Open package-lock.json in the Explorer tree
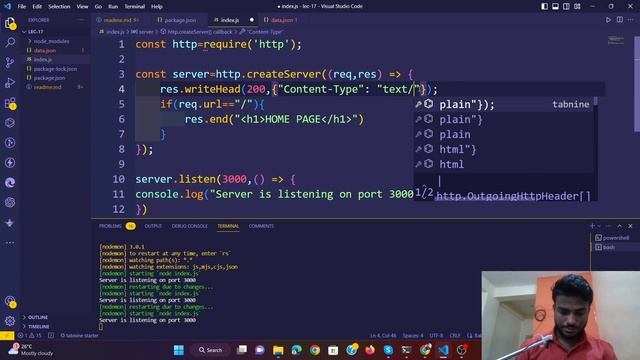 click(x=55, y=69)
